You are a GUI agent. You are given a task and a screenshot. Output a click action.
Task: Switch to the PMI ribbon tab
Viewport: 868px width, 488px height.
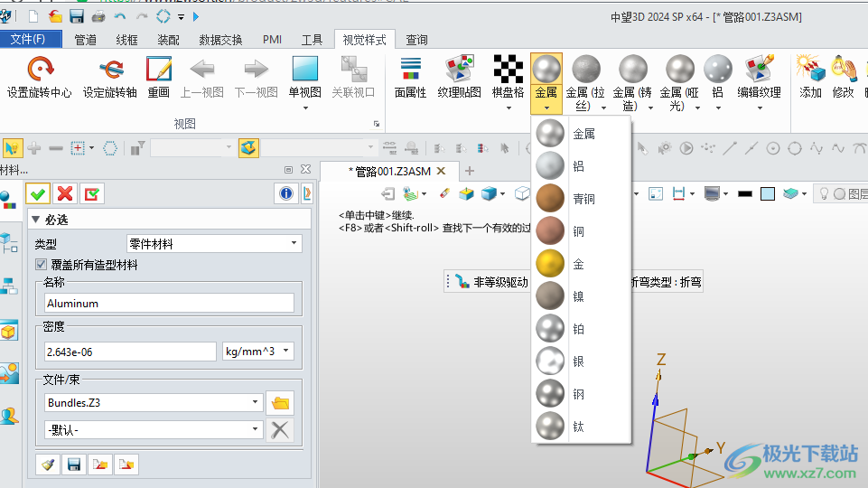click(x=272, y=40)
